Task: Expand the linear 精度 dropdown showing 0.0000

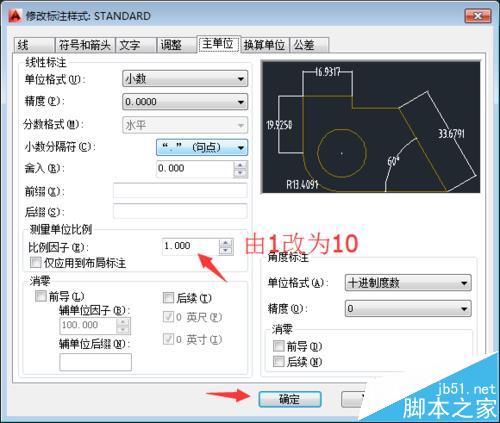Action: (185, 102)
